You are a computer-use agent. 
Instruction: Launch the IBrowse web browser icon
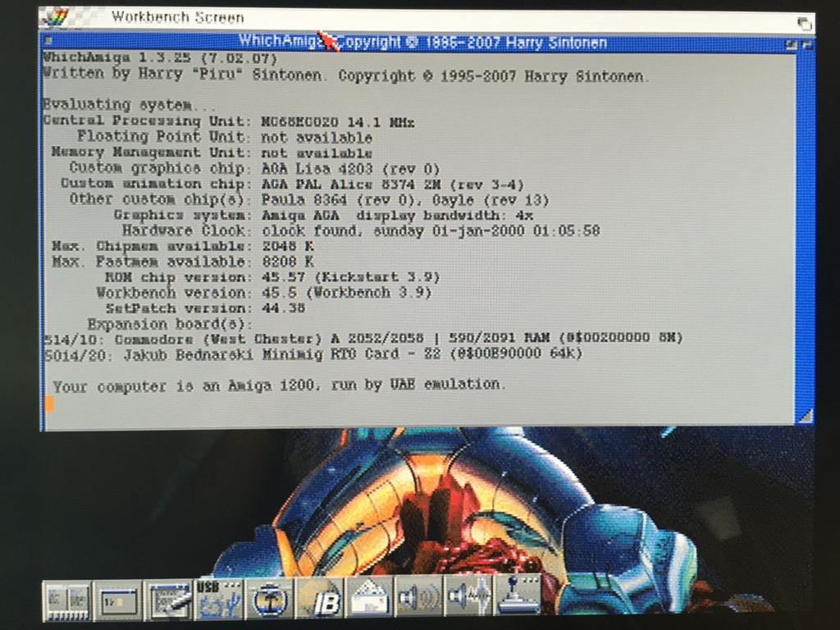321,598
